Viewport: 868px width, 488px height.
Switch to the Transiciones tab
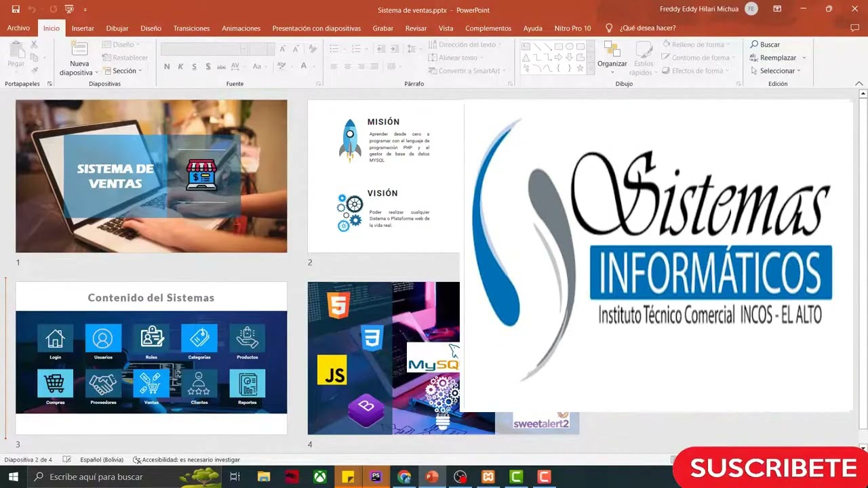(x=191, y=28)
